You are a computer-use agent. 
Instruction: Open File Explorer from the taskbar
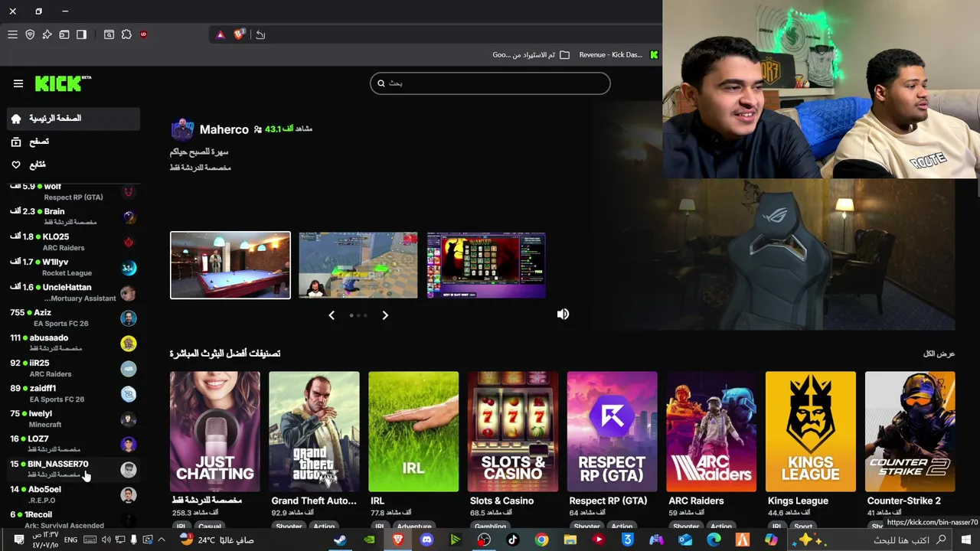570,540
